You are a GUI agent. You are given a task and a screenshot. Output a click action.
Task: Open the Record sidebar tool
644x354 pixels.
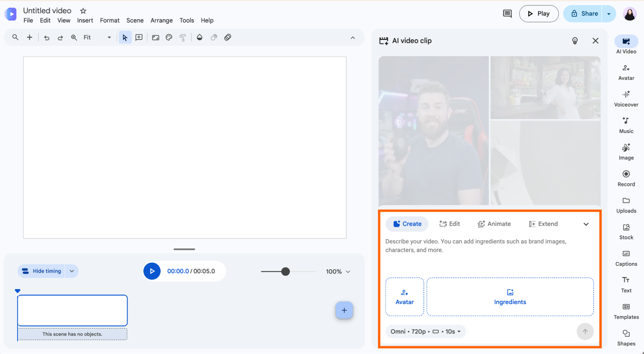626,179
